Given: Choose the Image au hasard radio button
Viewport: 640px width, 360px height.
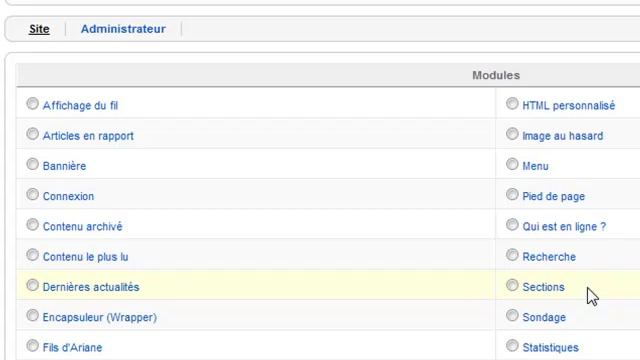Looking at the screenshot, I should pos(512,134).
